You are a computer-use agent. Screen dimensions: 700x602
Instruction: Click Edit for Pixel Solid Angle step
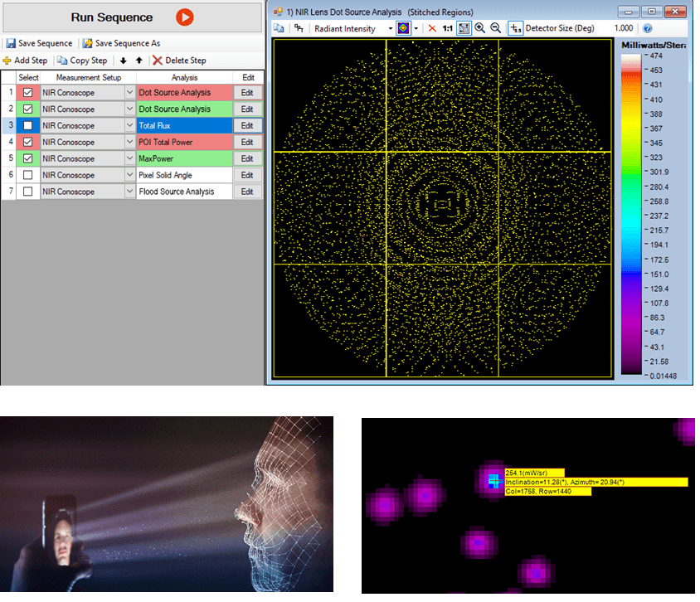tap(247, 175)
